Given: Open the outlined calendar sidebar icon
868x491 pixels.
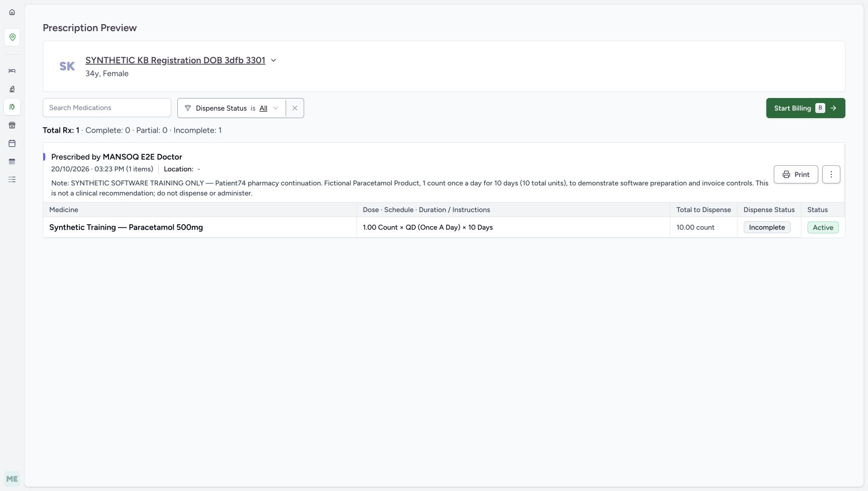Looking at the screenshot, I should [12, 143].
